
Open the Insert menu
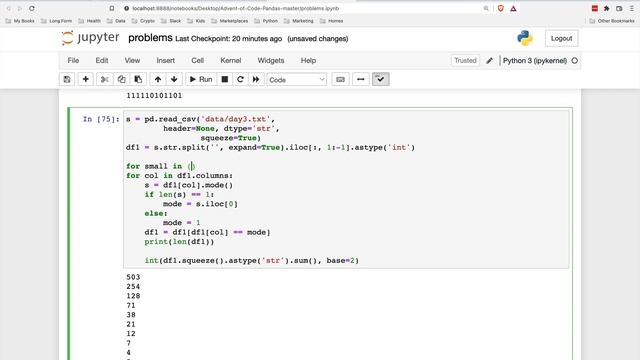[165, 60]
